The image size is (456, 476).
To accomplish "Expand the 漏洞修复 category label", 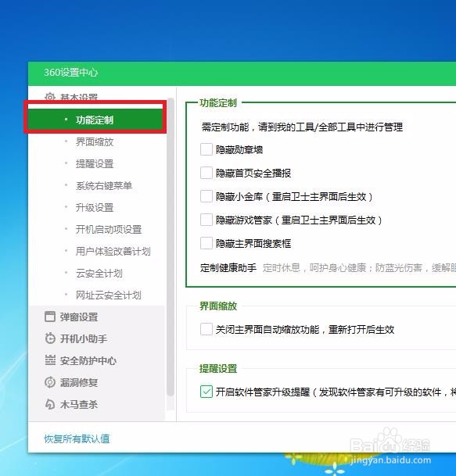I will click(x=79, y=382).
